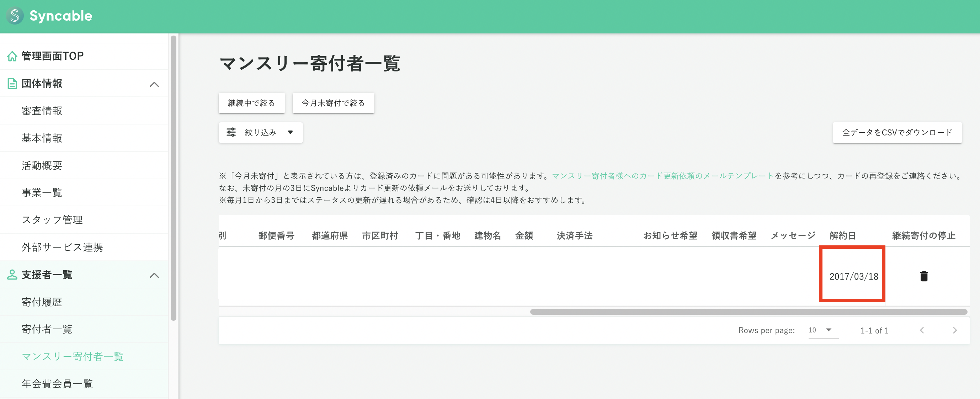Click the person icon beside 支援者一覧
The width and height of the screenshot is (980, 399).
[11, 275]
